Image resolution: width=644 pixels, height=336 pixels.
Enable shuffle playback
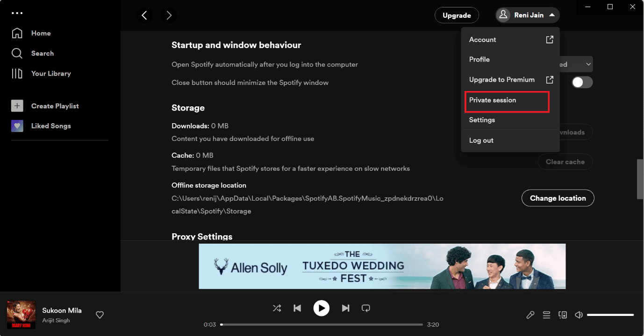tap(277, 308)
